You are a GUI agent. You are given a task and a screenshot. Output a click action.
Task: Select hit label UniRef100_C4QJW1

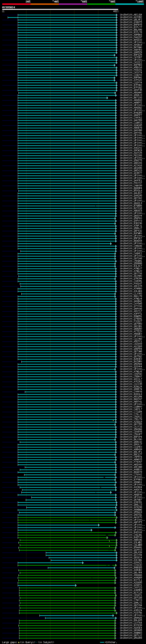(131, 535)
